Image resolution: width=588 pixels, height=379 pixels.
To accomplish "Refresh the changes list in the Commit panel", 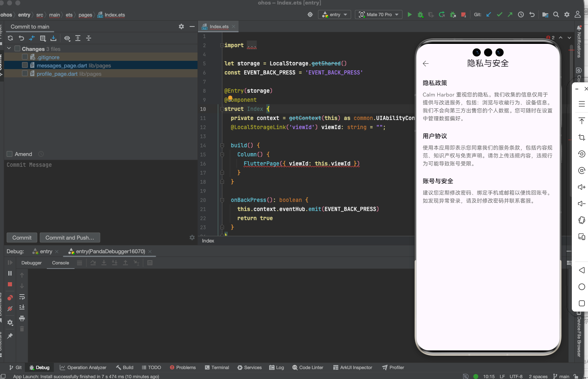I will tap(10, 38).
